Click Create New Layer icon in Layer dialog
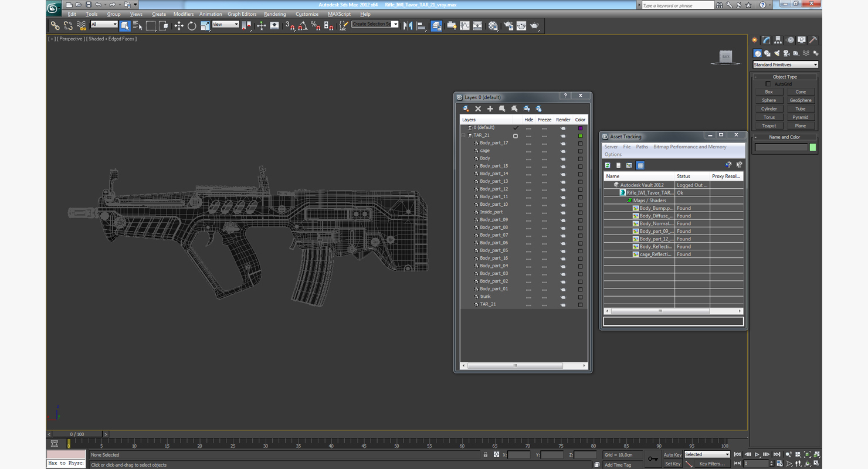 coord(466,108)
